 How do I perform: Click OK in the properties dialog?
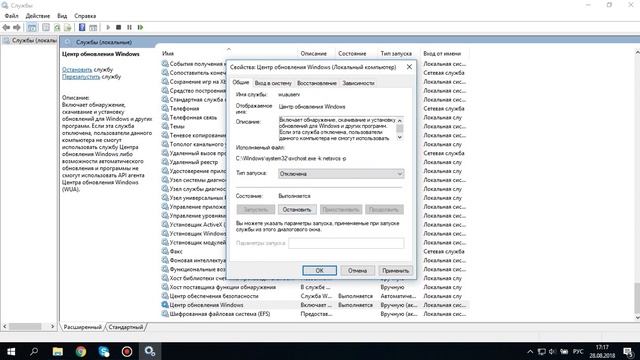(320, 271)
